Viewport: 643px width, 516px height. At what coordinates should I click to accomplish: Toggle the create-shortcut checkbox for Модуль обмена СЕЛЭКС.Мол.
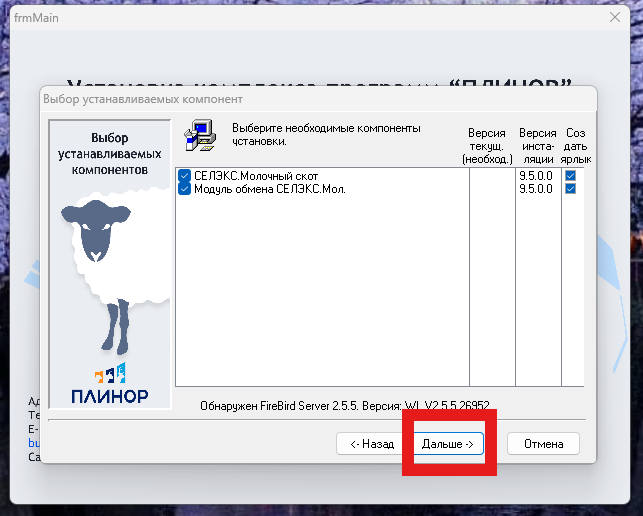pos(570,189)
